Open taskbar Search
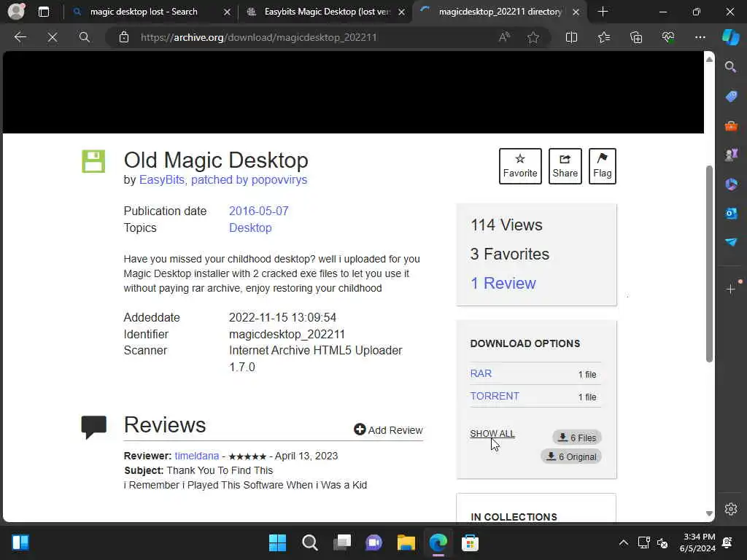 [x=309, y=542]
